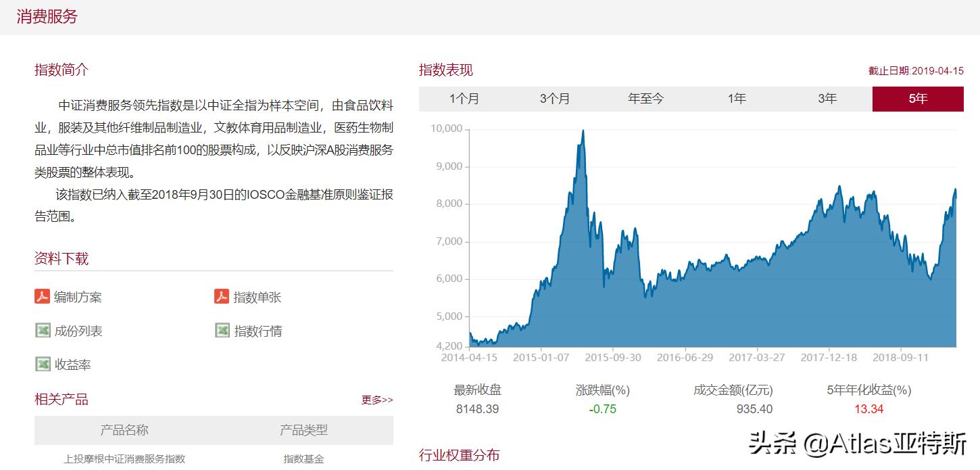The height and width of the screenshot is (470, 980).
Task: Switch to the 3年 performance tab
Action: [x=826, y=98]
